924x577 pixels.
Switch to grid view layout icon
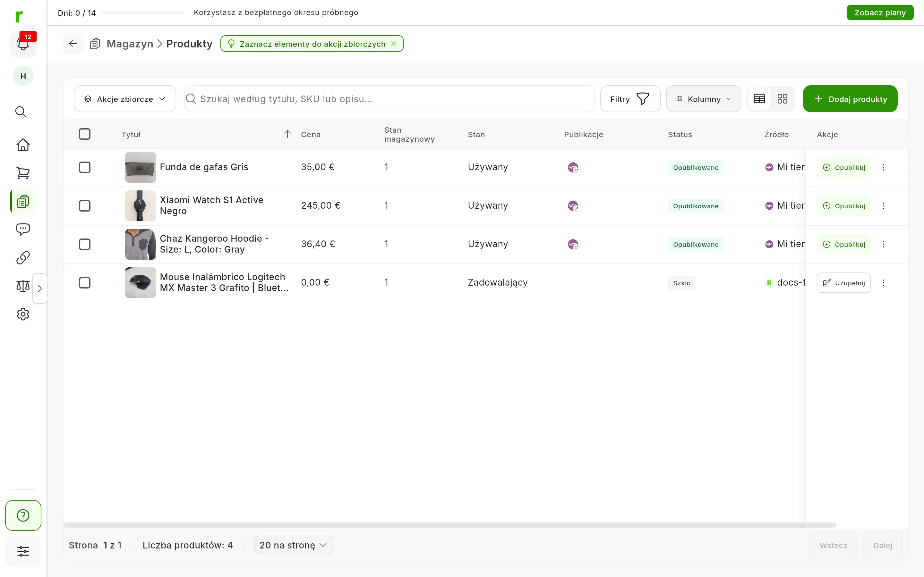782,99
